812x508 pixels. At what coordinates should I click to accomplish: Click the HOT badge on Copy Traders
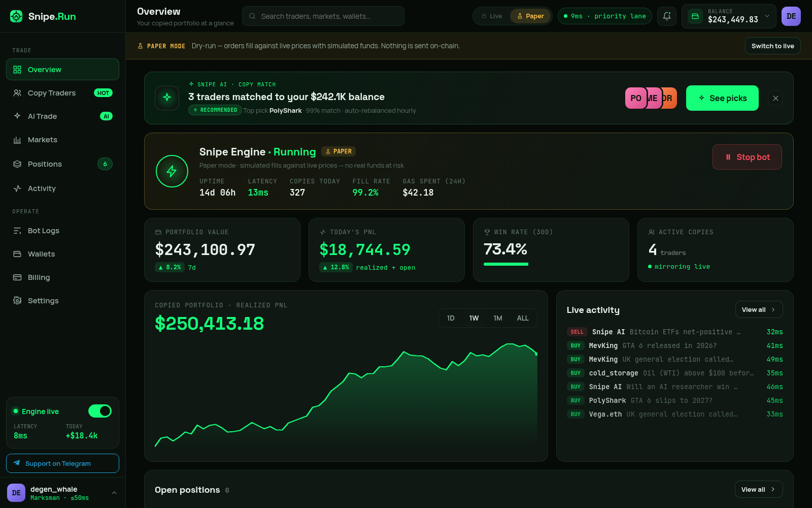pyautogui.click(x=103, y=93)
